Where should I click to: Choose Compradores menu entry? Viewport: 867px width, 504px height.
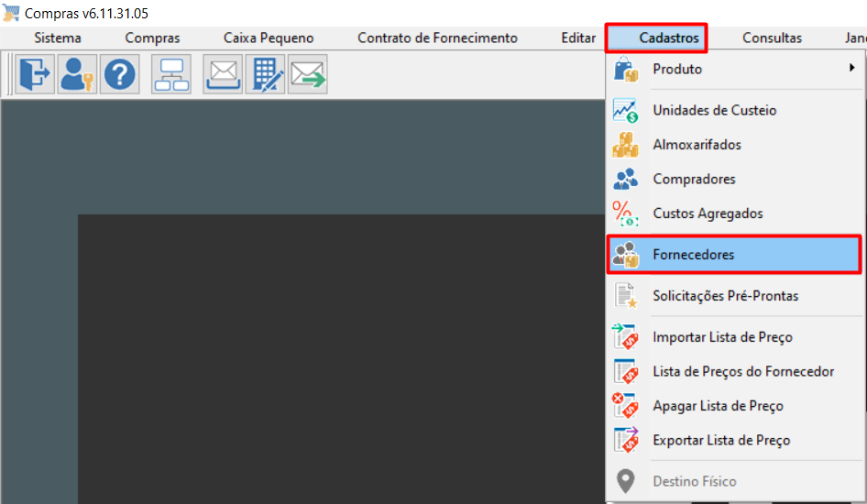pos(735,179)
